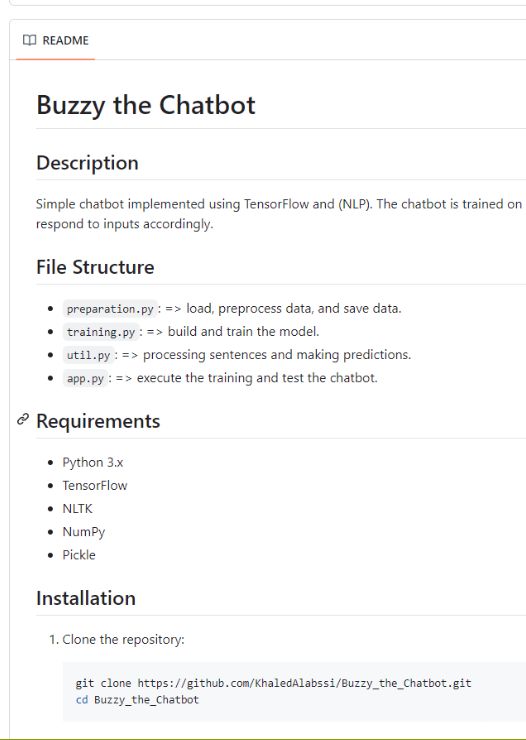This screenshot has height=740, width=526.
Task: Click the training.py code label
Action: click(101, 332)
